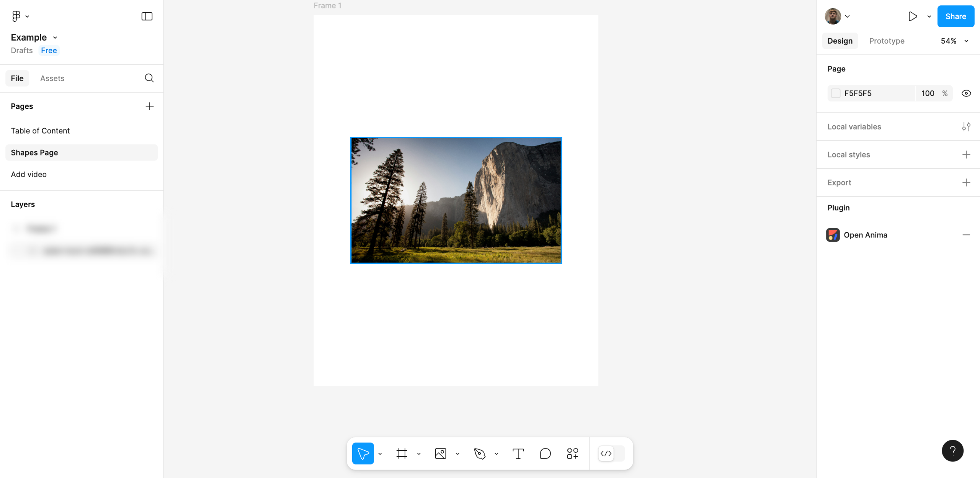
Task: Open the Table of Content page
Action: click(x=82, y=131)
